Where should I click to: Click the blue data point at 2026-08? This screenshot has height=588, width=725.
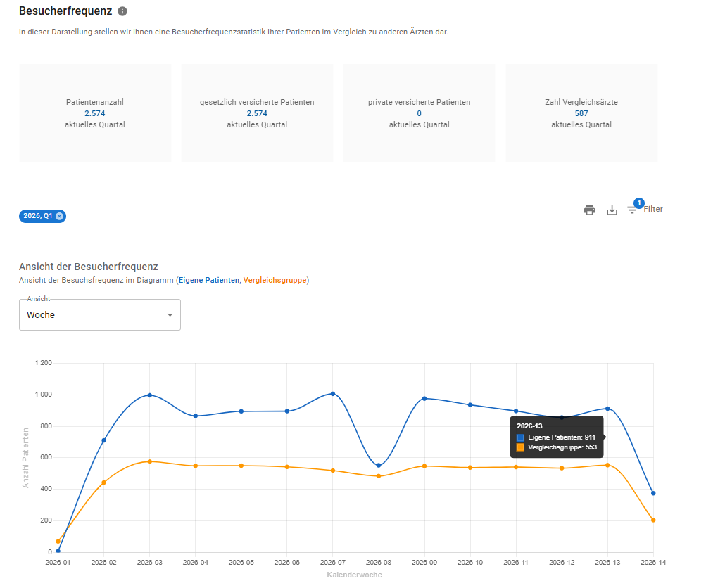(379, 466)
